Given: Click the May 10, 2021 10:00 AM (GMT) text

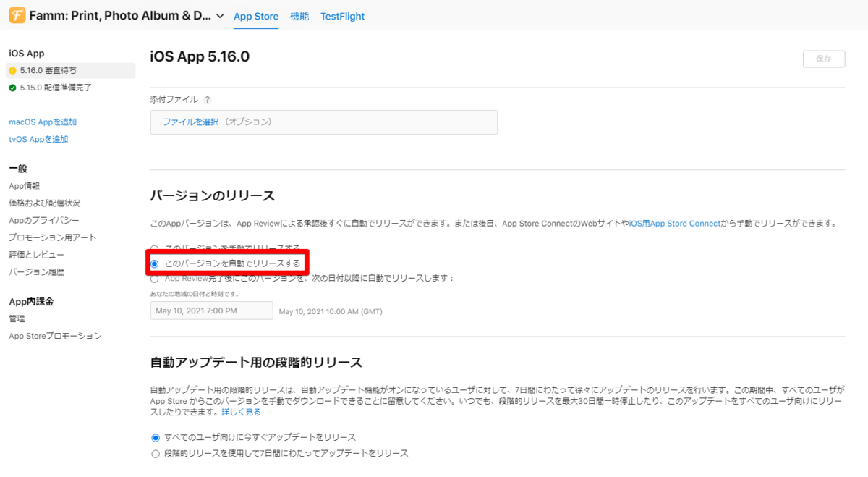Looking at the screenshot, I should click(x=331, y=311).
